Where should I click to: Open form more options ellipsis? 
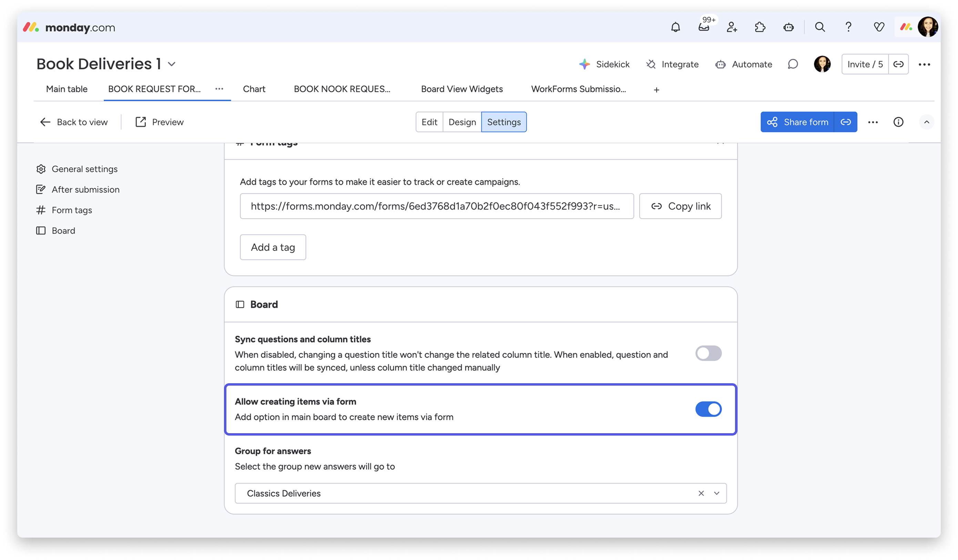(873, 122)
